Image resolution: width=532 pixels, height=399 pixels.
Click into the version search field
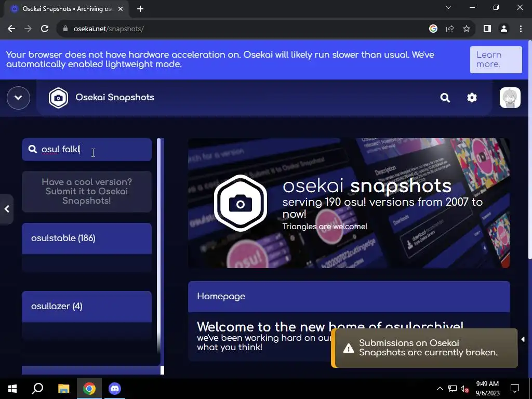[87, 149]
